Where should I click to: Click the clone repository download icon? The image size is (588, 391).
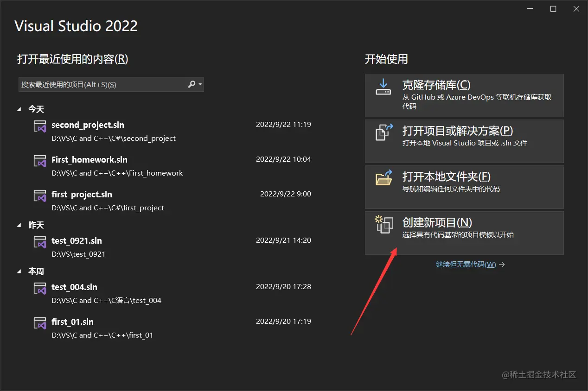(383, 87)
